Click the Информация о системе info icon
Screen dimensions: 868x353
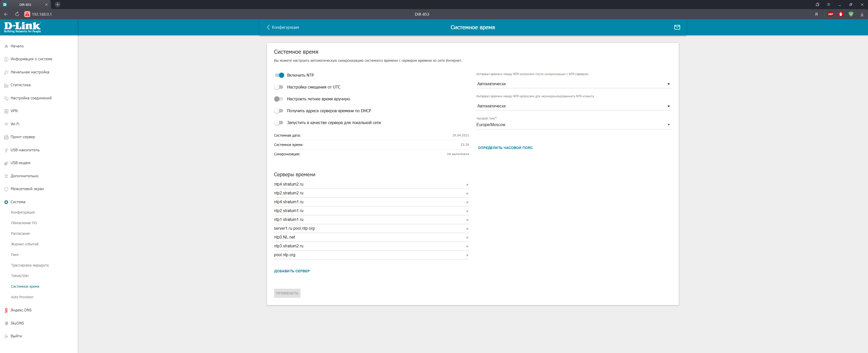pos(6,59)
